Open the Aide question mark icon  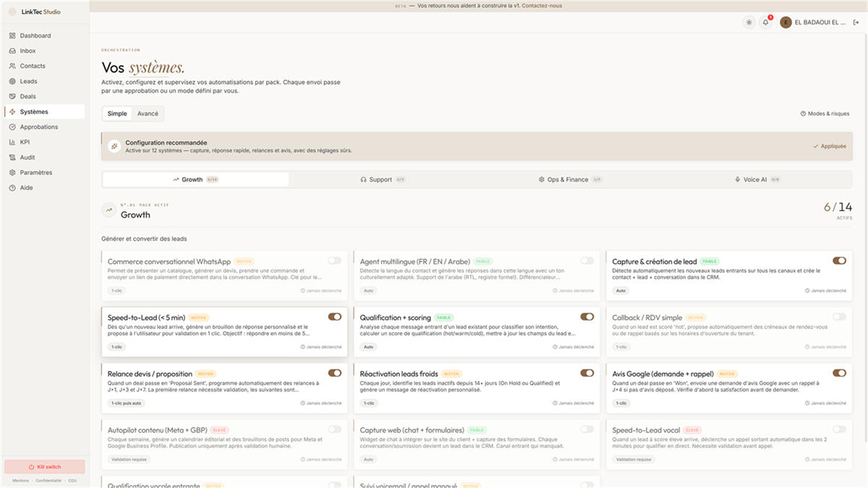tap(12, 187)
